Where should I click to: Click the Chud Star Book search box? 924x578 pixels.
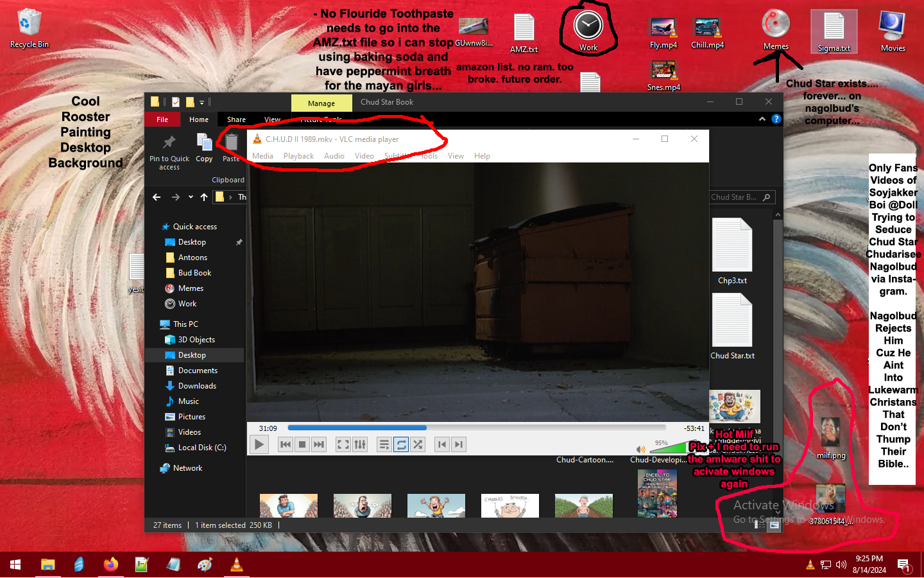742,197
